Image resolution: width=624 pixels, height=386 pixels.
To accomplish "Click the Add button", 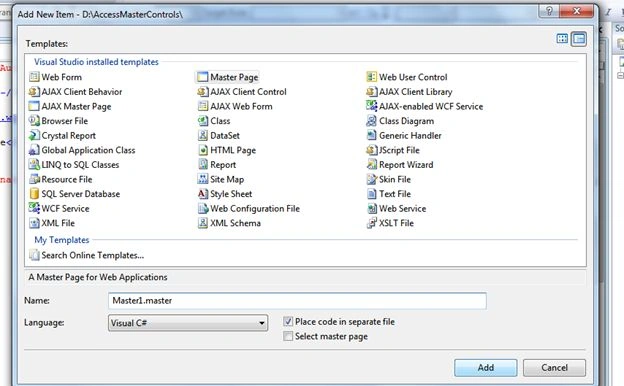I will [486, 368].
